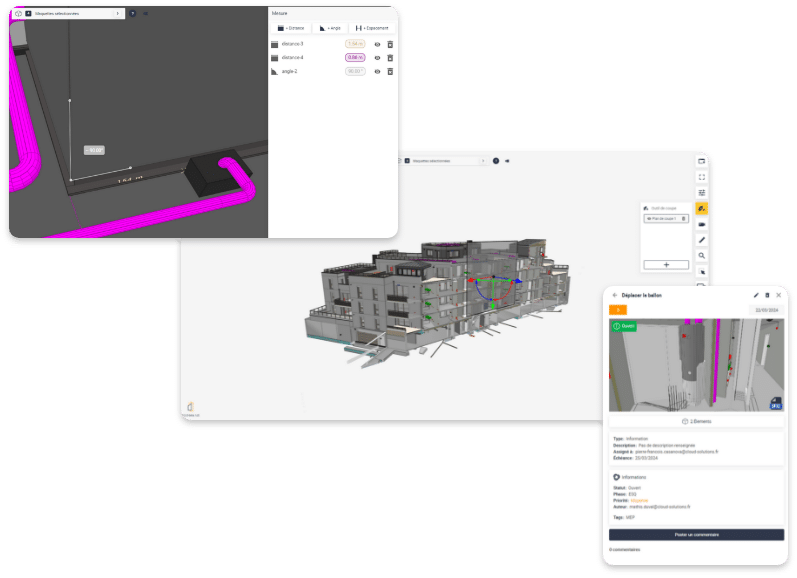Image resolution: width=797 pixels, height=578 pixels.
Task: Toggle visibility of distance-3 measurement
Action: click(x=378, y=44)
